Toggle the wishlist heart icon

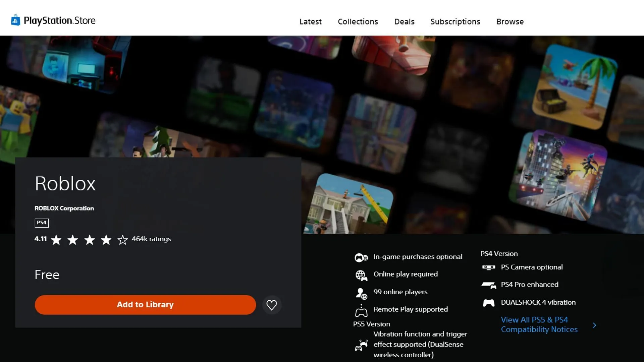tap(272, 304)
